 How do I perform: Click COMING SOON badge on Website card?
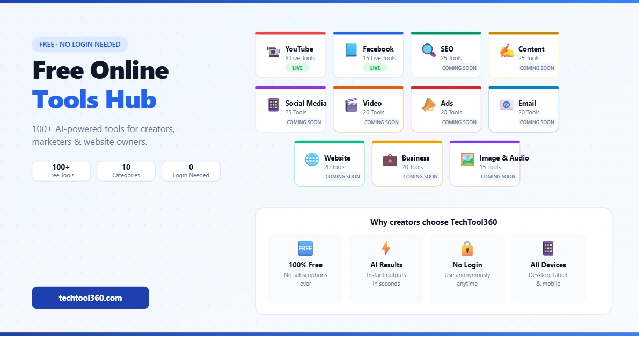click(x=343, y=176)
